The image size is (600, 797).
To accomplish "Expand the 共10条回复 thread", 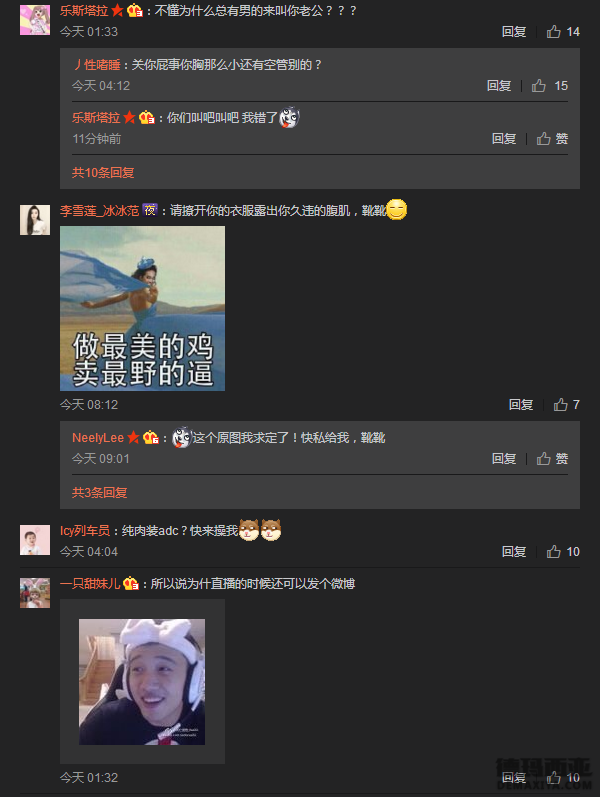I will coord(103,173).
